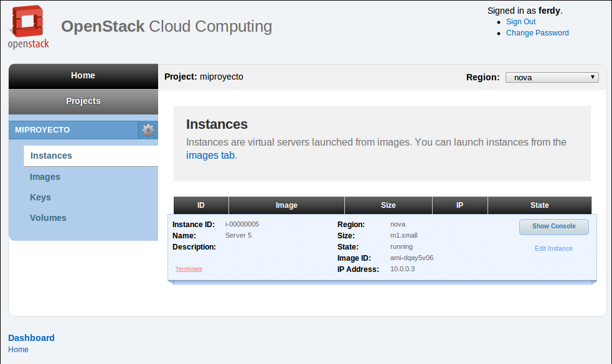Open MIPROYECTO project settings gear
612x364 pixels.
(148, 130)
